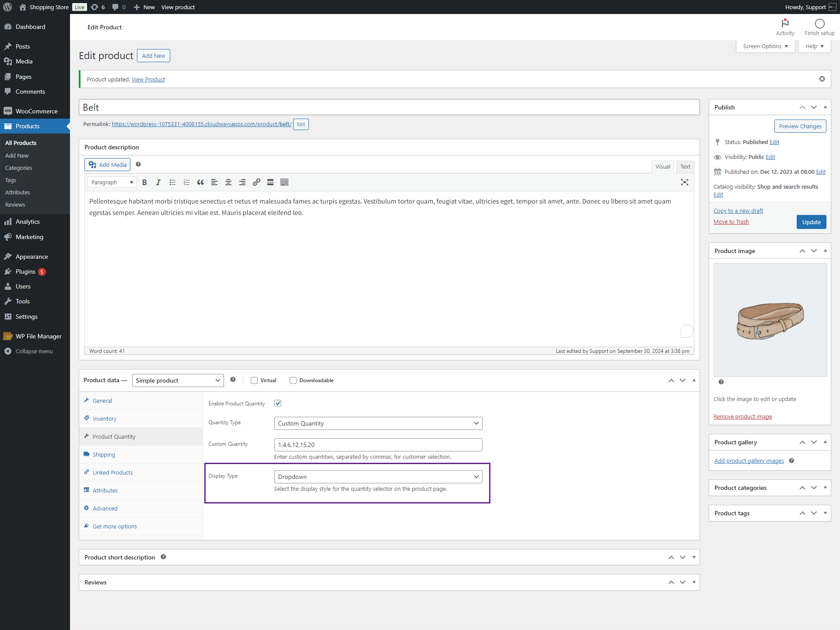Screen dimensions: 840x630
Task: Click the Insert link icon
Action: tap(256, 183)
